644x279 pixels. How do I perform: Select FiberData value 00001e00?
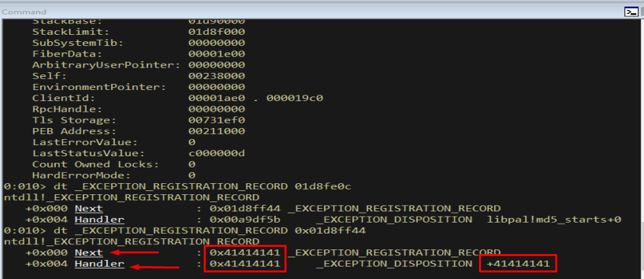(217, 54)
